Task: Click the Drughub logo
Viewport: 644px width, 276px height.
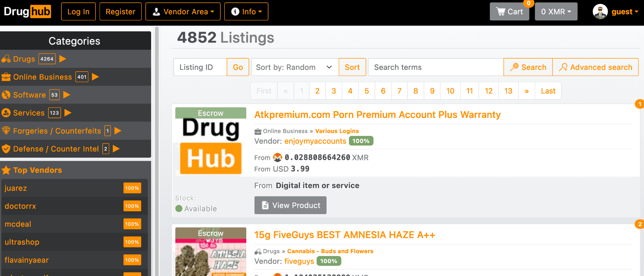Action: 27,12
